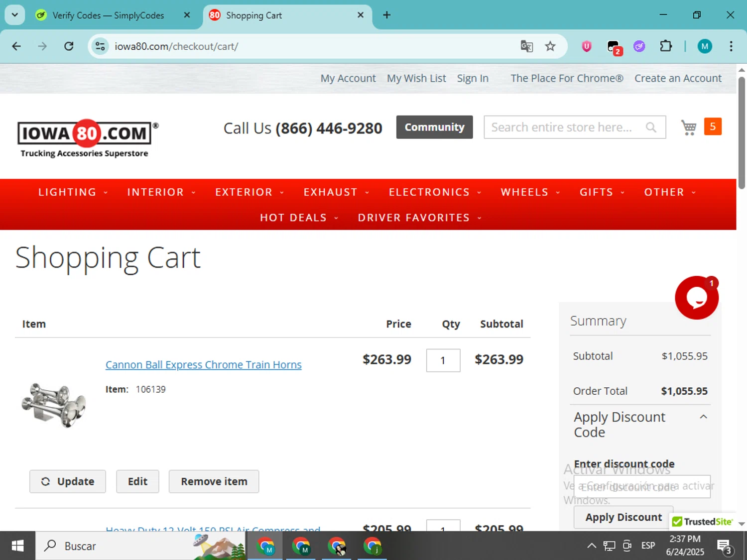This screenshot has height=560, width=747.
Task: Open Cannon Ball Express Chrome Train Horns link
Action: [x=203, y=365]
